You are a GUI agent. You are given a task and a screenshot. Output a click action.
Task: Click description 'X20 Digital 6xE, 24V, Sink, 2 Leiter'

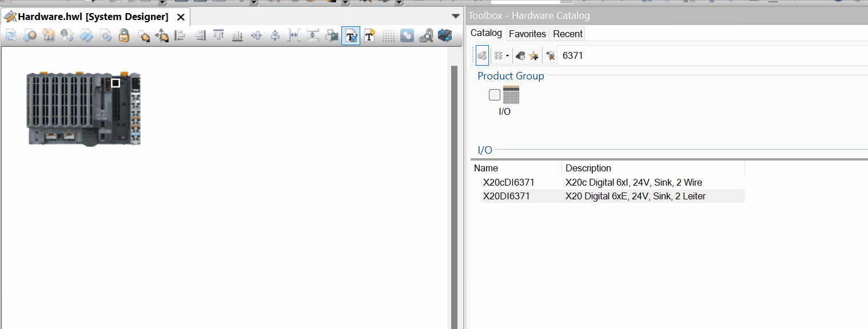635,196
